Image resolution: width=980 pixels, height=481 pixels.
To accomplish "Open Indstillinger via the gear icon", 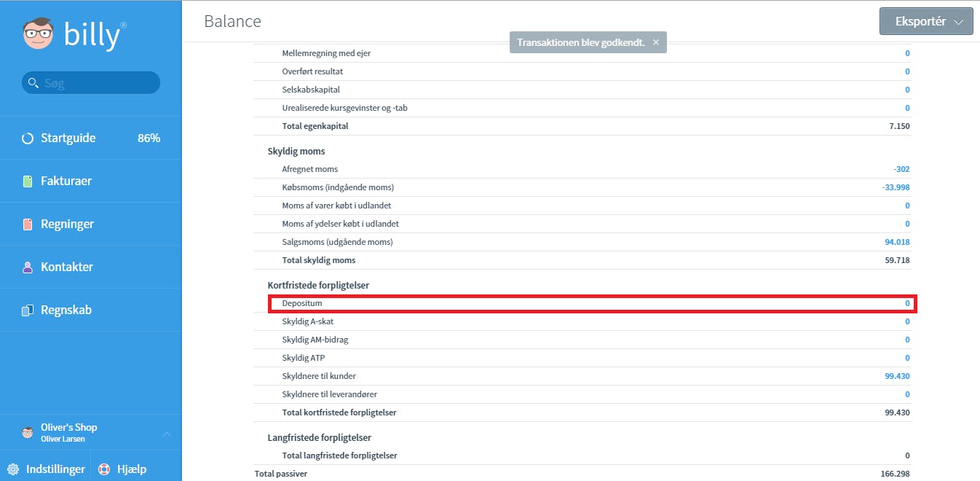I will pos(13,469).
